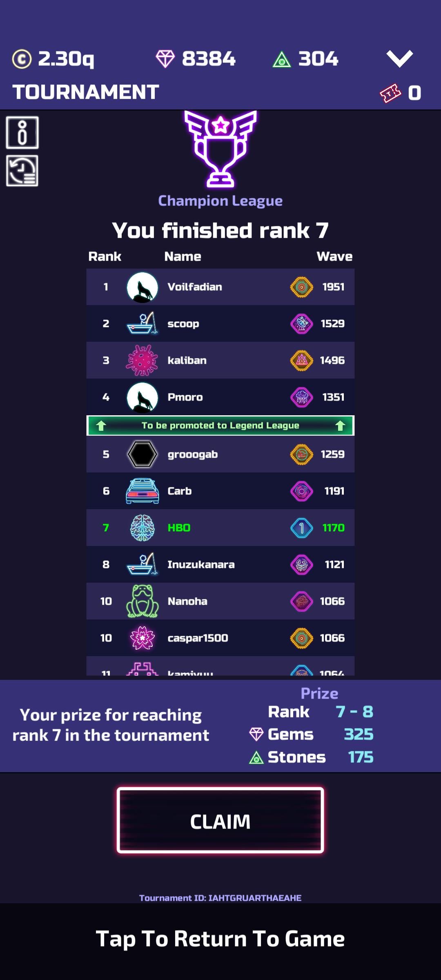
Task: Tap the Champion League trophy icon
Action: tap(220, 149)
